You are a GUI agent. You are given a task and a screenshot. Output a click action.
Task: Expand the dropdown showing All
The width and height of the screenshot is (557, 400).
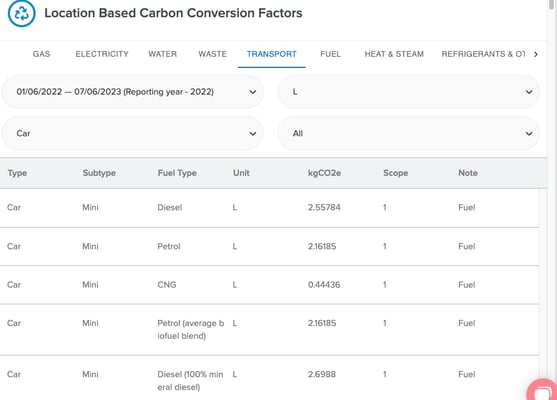pos(409,134)
